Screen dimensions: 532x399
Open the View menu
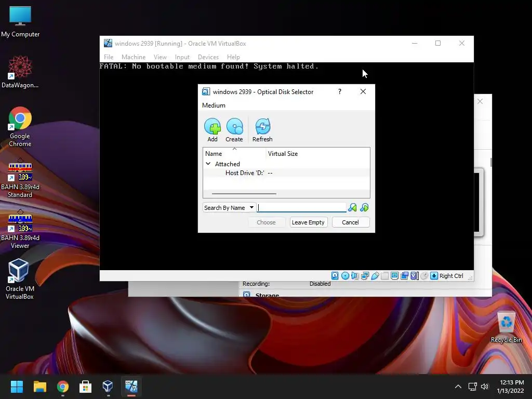pyautogui.click(x=160, y=57)
